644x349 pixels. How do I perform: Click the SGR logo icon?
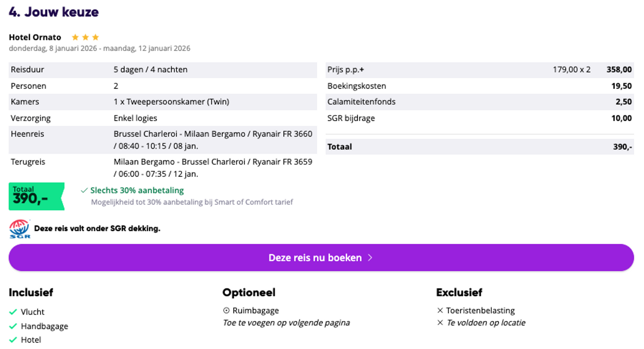coord(19,229)
